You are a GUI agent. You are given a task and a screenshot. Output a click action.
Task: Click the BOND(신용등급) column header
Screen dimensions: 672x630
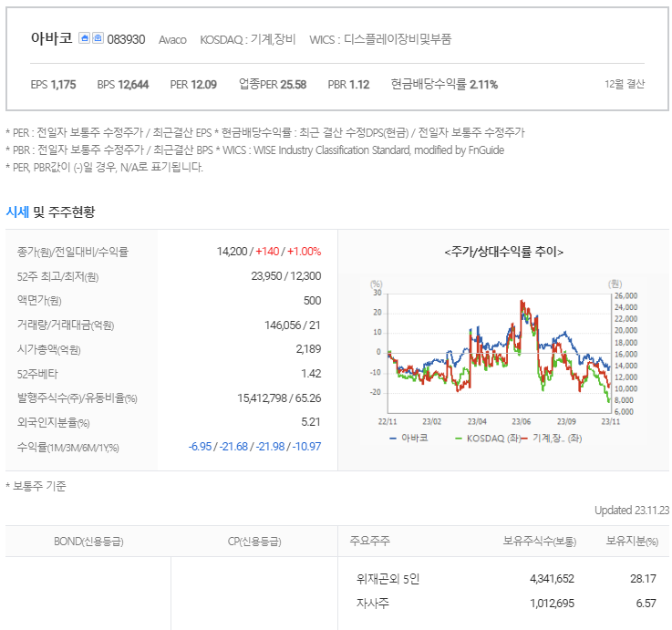coord(88,542)
